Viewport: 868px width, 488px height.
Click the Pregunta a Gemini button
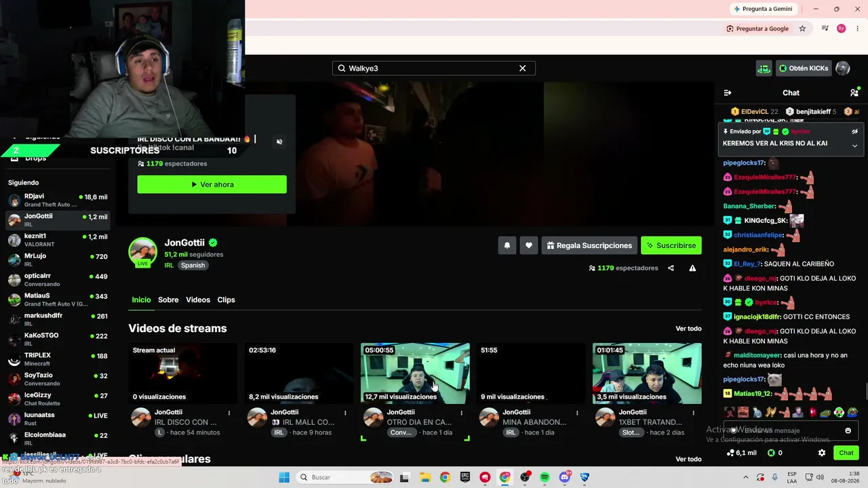(x=763, y=9)
